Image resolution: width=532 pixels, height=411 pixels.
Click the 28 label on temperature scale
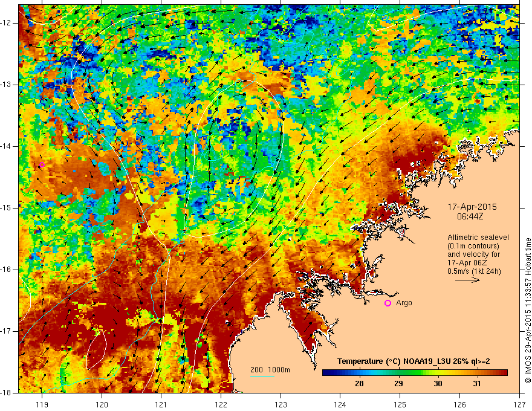click(x=359, y=384)
